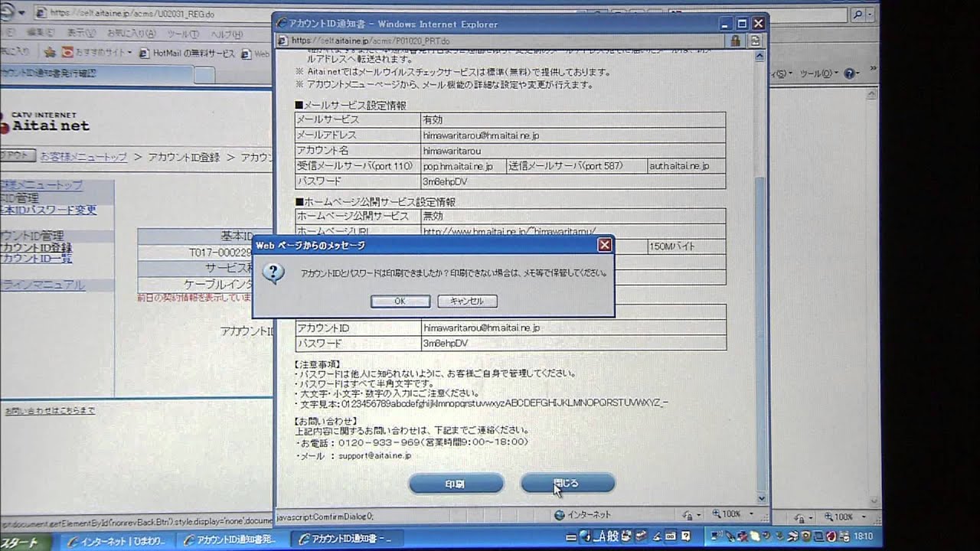Click the IME A input indicator
The width and height of the screenshot is (980, 551).
pyautogui.click(x=601, y=536)
